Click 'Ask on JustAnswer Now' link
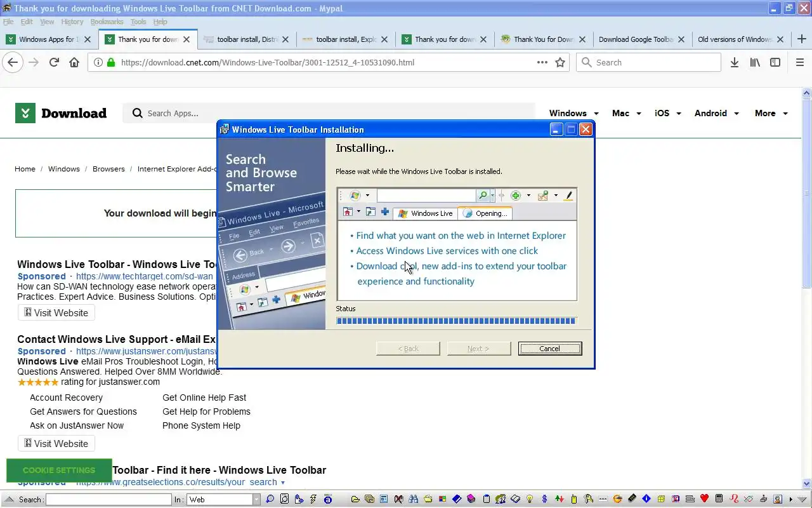This screenshot has height=508, width=812. (x=77, y=425)
